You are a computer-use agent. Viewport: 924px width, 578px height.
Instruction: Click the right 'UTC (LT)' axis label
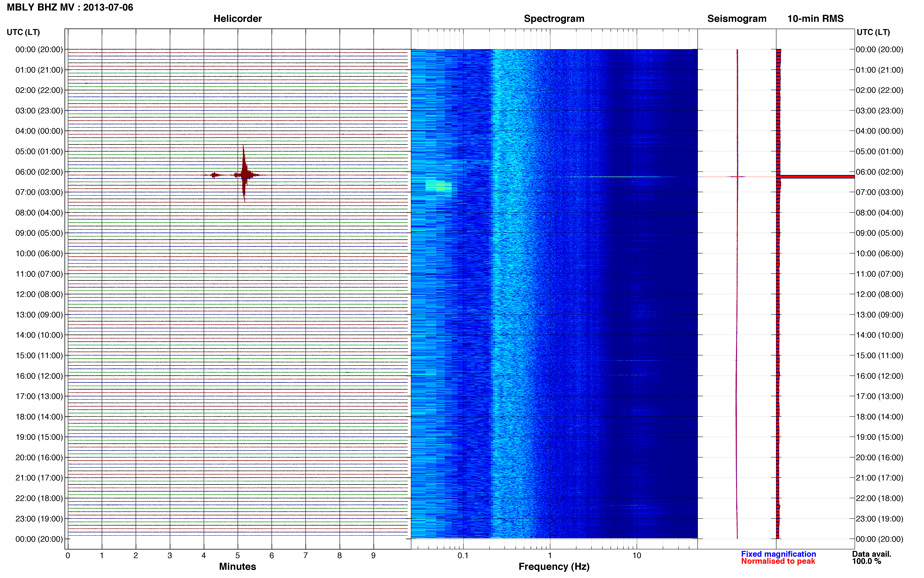click(873, 32)
